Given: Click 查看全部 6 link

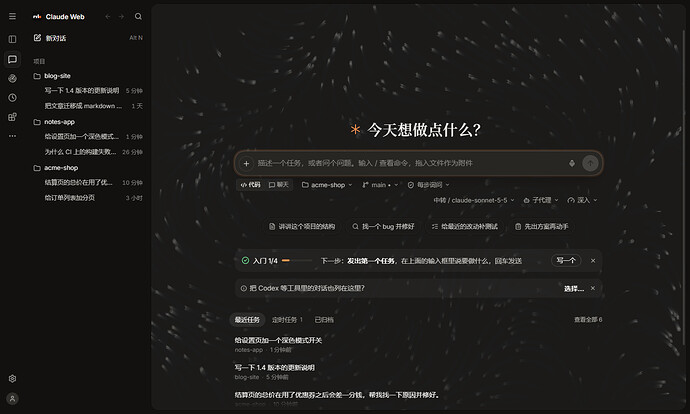Looking at the screenshot, I should tap(588, 319).
